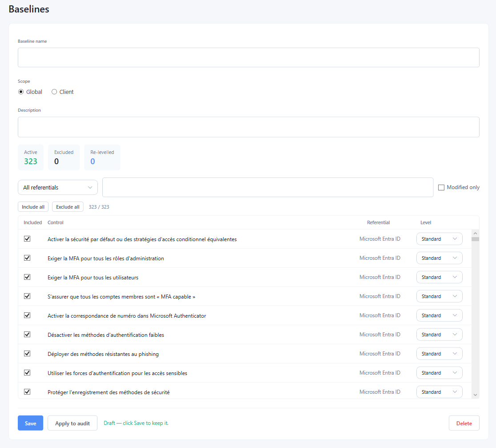
Task: Uncheck 'Protéger l'enregistrement des méthodes de sécurité'
Action: tap(27, 392)
